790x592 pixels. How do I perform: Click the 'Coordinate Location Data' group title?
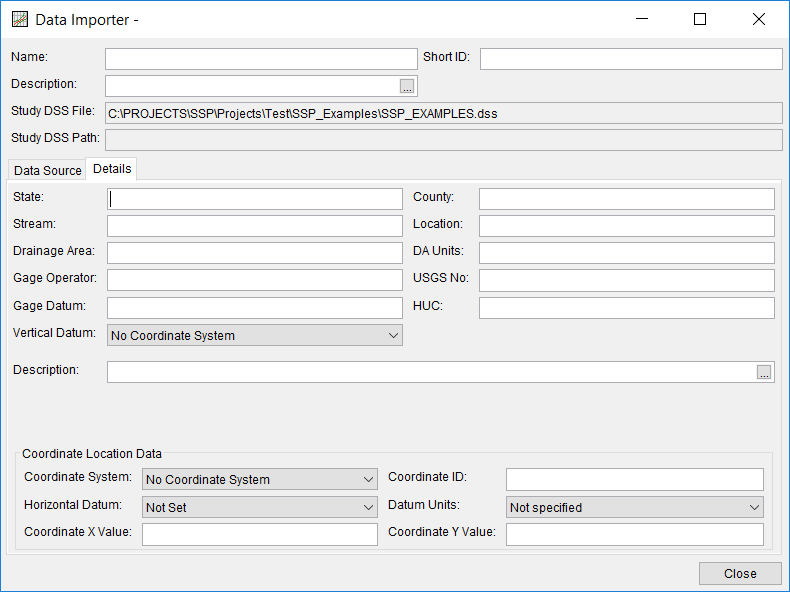92,453
